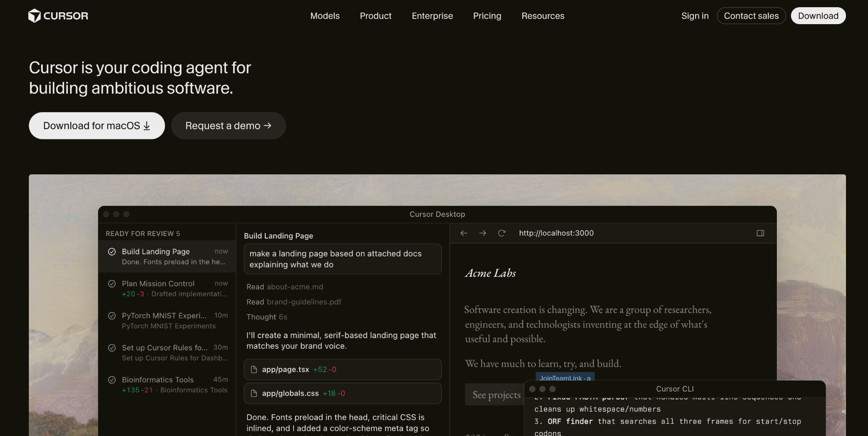Screen dimensions: 868x436
Task: Click the JoinTeamLink element tag
Action: (x=565, y=377)
